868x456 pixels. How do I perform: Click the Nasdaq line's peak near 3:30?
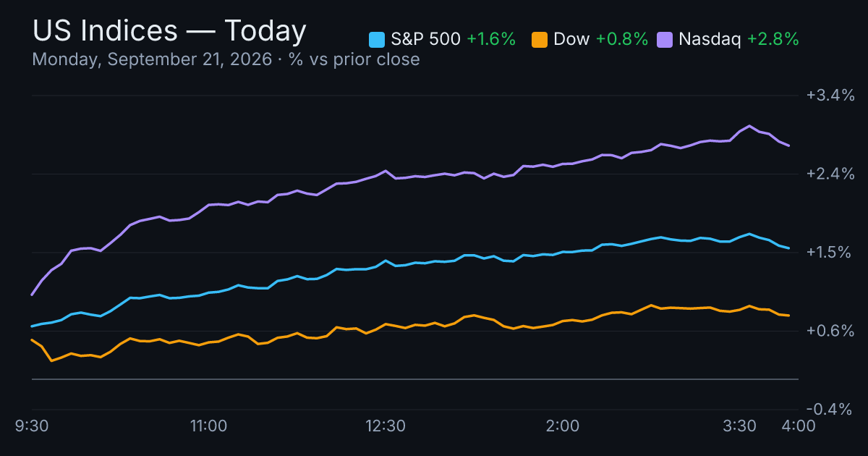tap(749, 126)
